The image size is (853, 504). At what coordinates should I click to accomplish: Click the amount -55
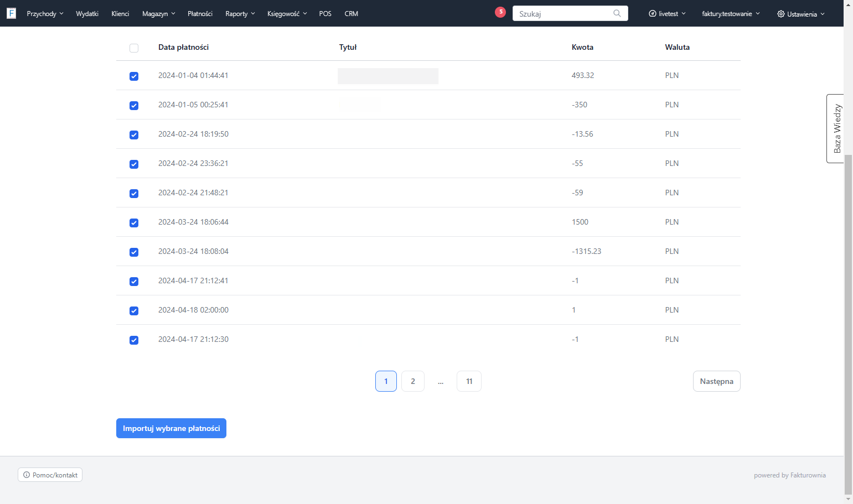click(x=577, y=163)
